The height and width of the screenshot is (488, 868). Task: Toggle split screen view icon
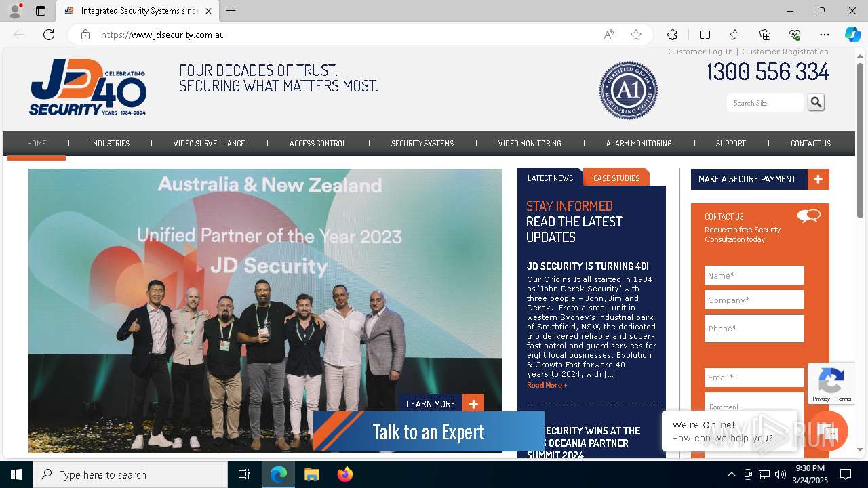tap(705, 35)
